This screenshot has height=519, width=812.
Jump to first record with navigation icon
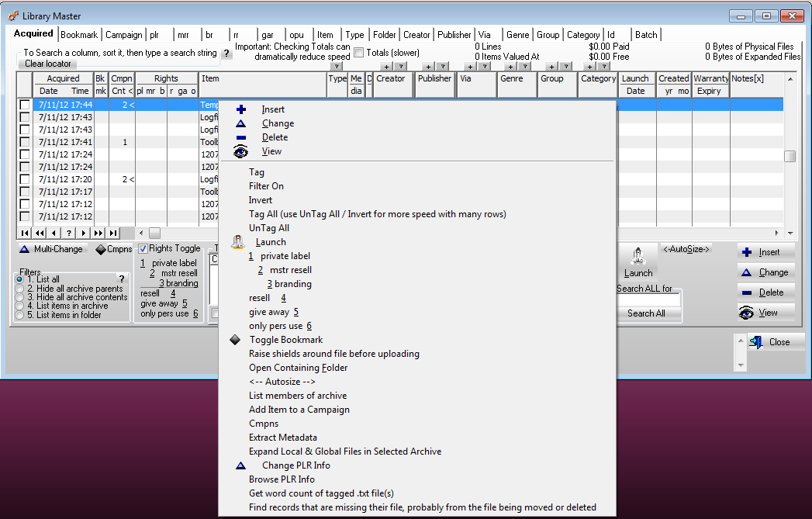tap(25, 233)
